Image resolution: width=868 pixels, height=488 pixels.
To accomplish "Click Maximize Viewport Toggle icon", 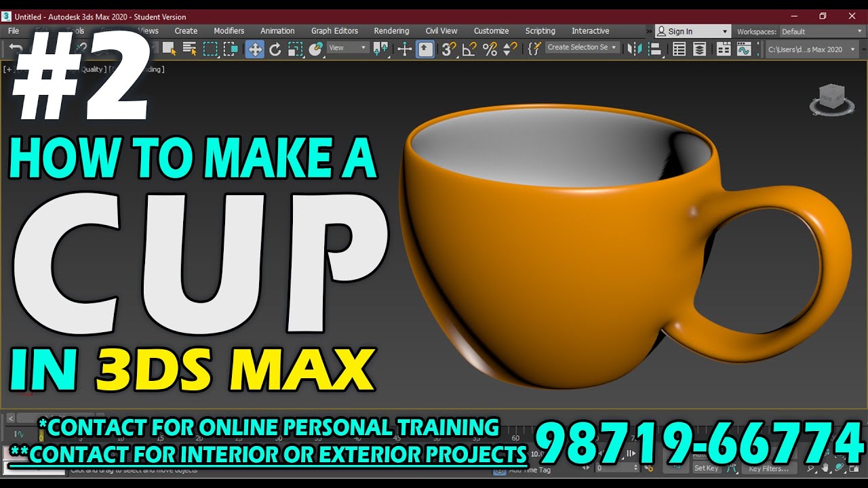I will click(x=854, y=467).
